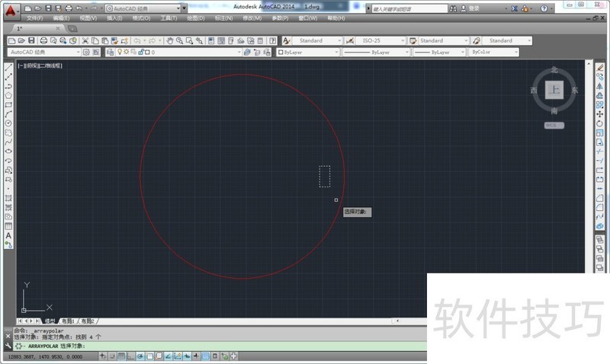Screen dimensions: 610x364
Task: Toggle Snap Mode in status bar
Action: (112, 356)
